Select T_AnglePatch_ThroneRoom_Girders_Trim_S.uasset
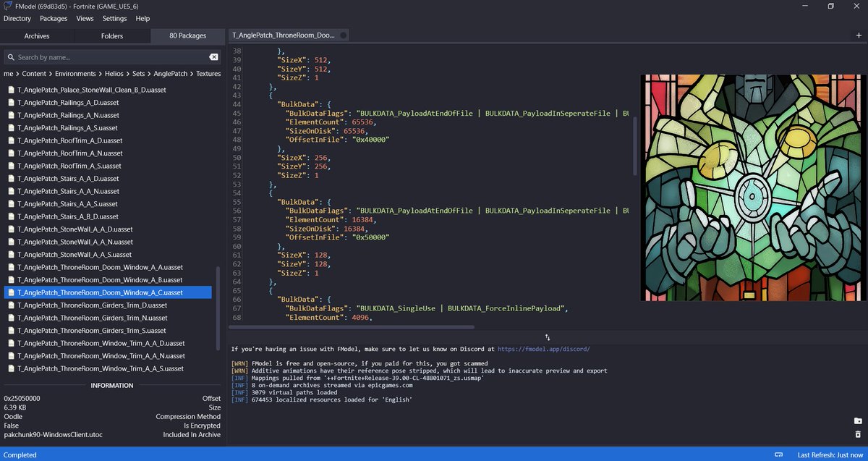Screen dimensions: 868x461 [109, 331]
